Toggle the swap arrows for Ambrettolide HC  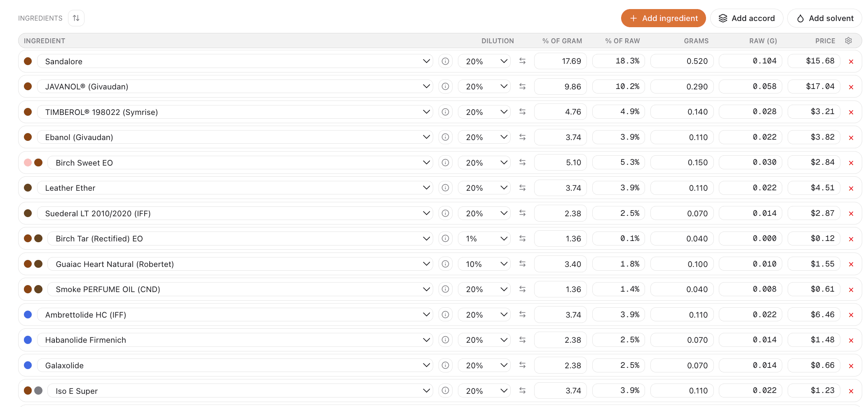(x=522, y=315)
